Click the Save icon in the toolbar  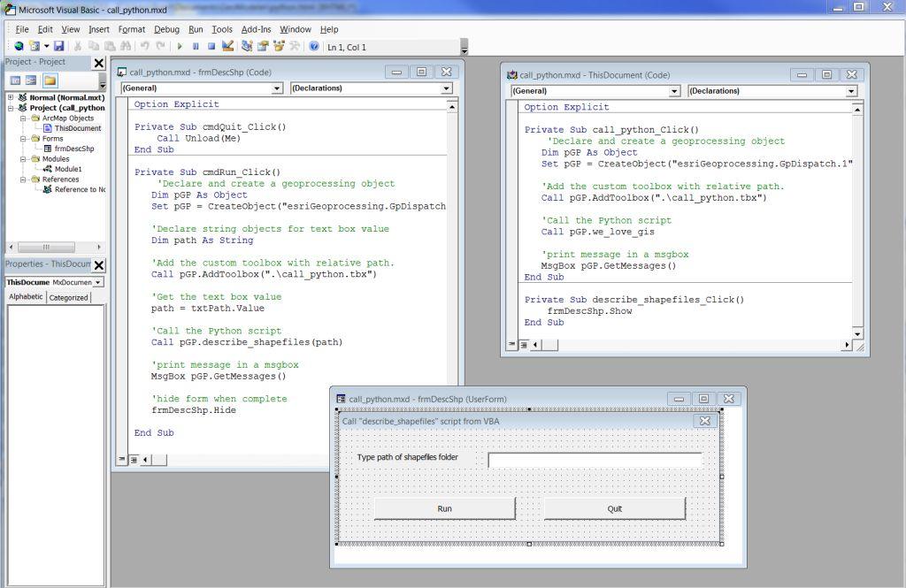[x=58, y=46]
